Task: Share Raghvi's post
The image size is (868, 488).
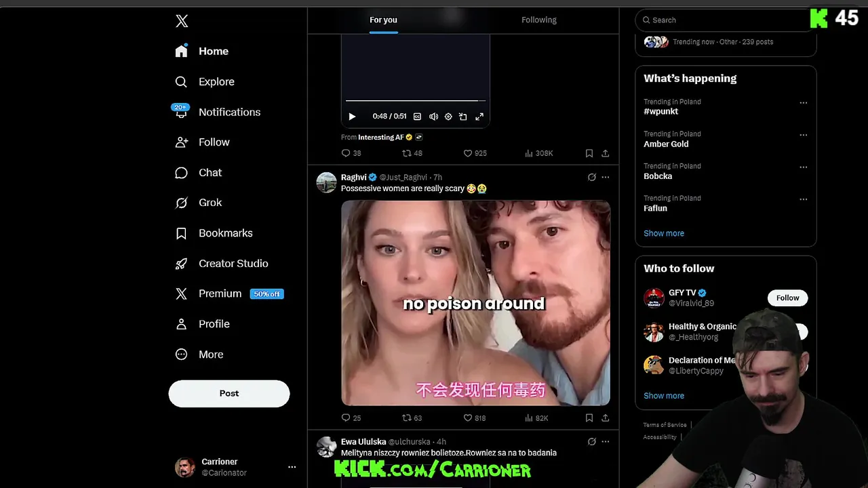Action: coord(605,418)
